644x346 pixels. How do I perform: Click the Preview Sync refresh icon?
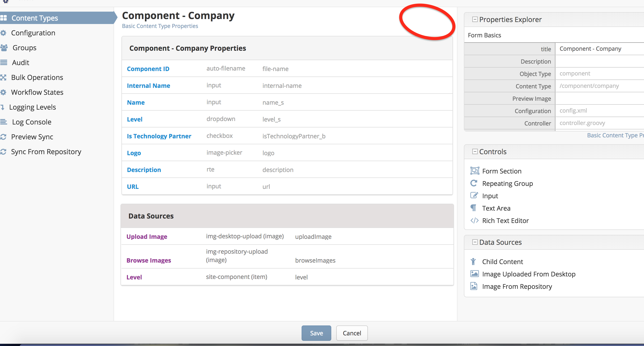coord(3,137)
